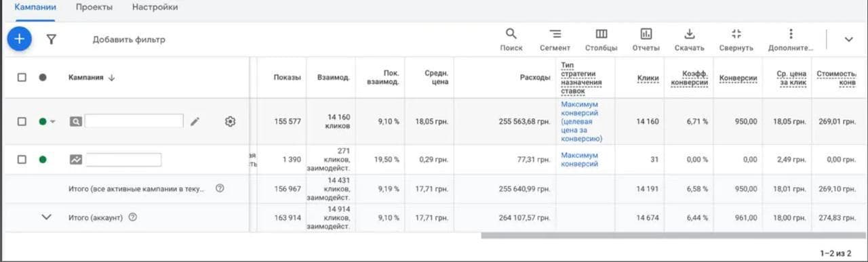Open the Отчеты reports tool

click(646, 40)
